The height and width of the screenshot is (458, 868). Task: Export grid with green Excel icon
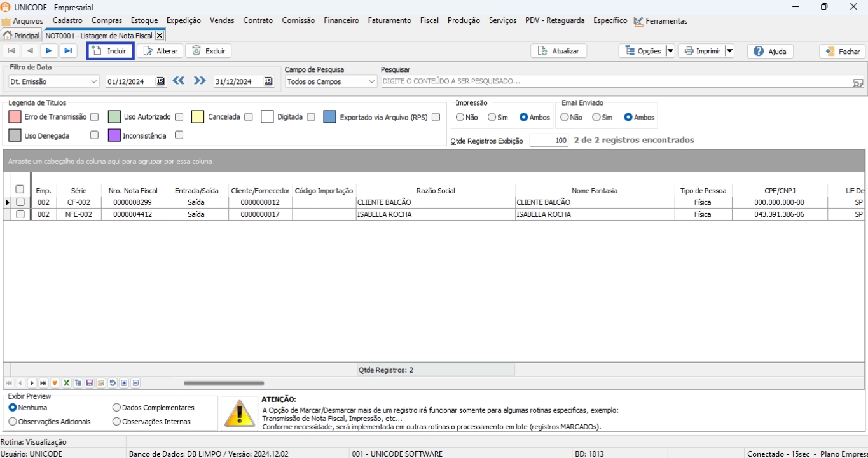[x=66, y=383]
